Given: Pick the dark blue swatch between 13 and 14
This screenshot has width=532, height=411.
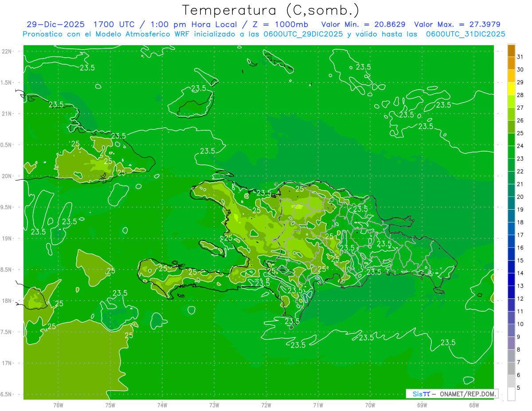Looking at the screenshot, I should tap(511, 280).
